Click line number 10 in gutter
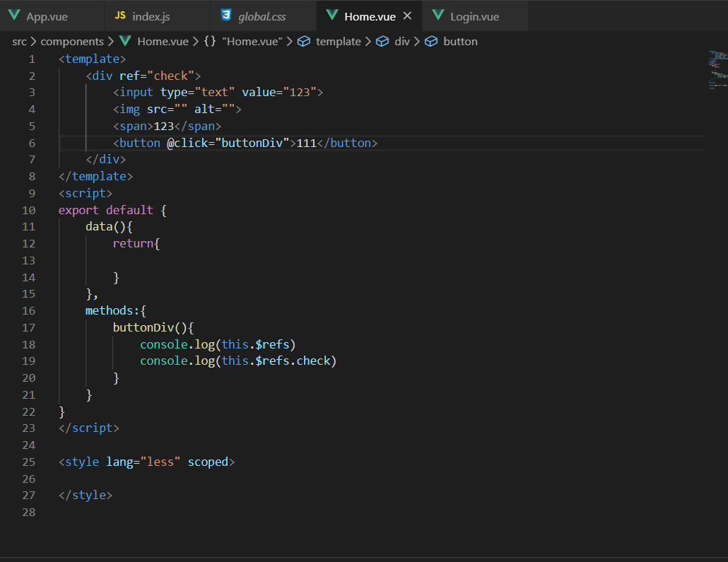The width and height of the screenshot is (728, 562). click(x=29, y=211)
